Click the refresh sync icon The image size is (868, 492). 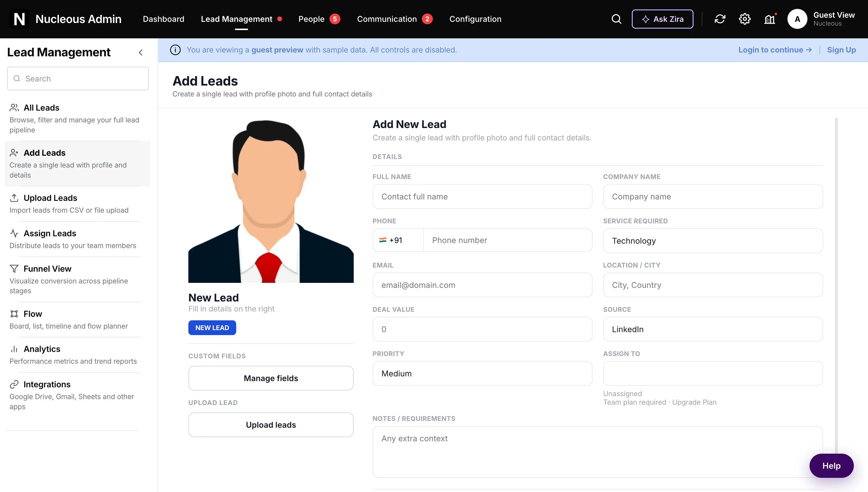click(x=720, y=19)
